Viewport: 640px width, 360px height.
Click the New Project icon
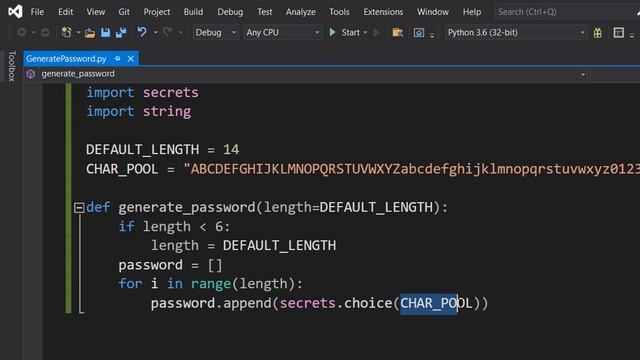coord(66,32)
